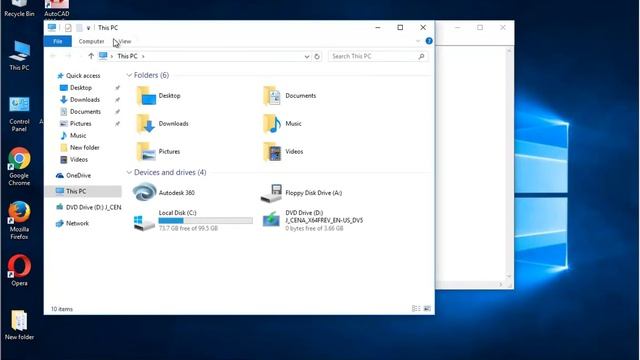The height and width of the screenshot is (360, 640).
Task: Select the Local Disk (C:) drive icon
Action: [144, 222]
